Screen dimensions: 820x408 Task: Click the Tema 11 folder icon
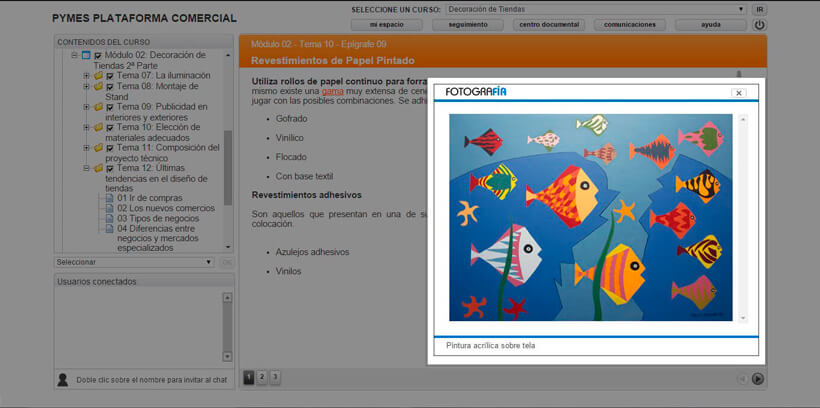pos(98,148)
